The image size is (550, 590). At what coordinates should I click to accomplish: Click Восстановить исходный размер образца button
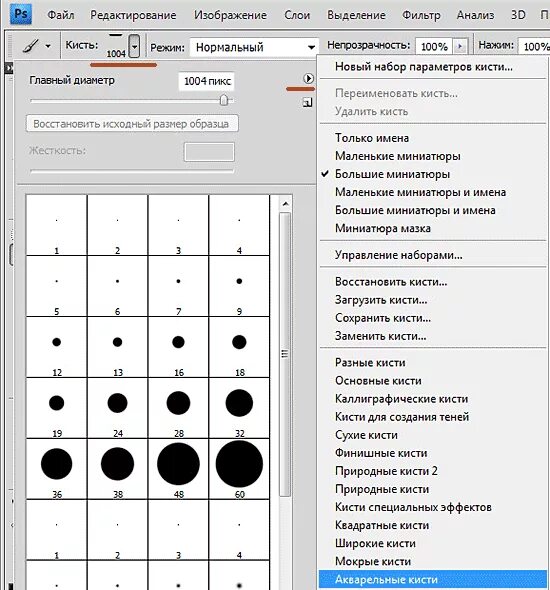coord(132,123)
